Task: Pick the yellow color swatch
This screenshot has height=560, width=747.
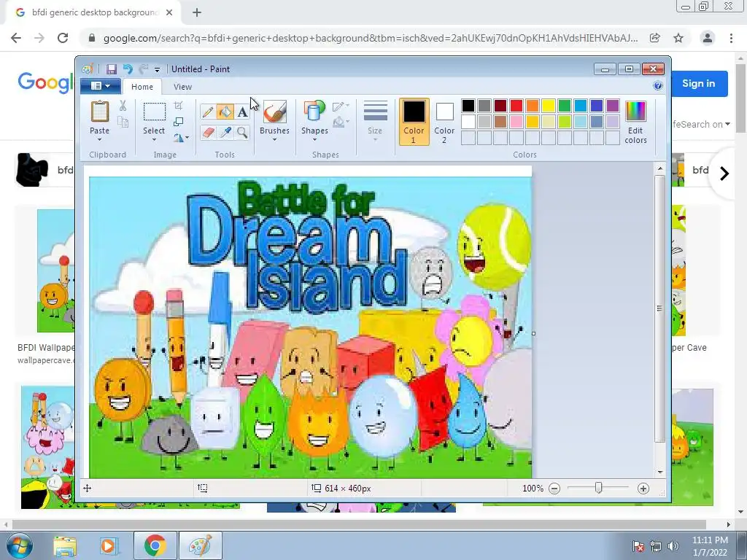Action: point(549,106)
